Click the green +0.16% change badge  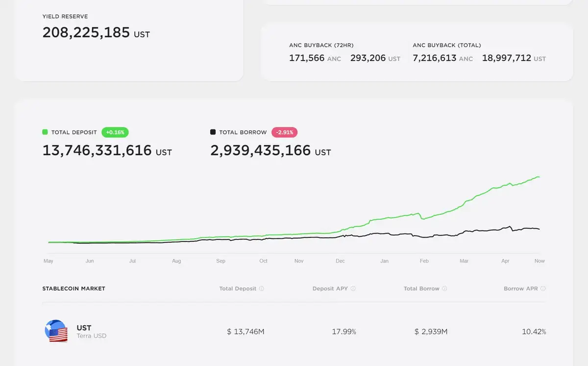[x=115, y=132]
